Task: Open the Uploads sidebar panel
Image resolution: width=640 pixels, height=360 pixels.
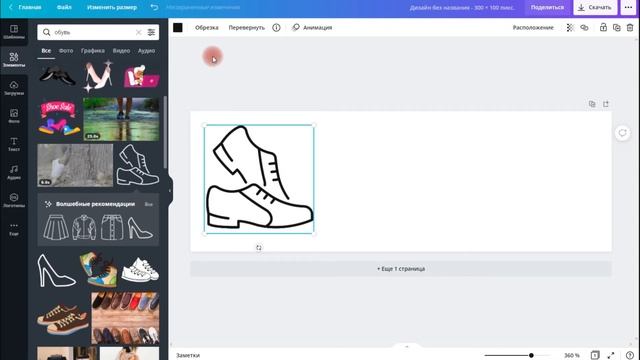Action: point(14,88)
